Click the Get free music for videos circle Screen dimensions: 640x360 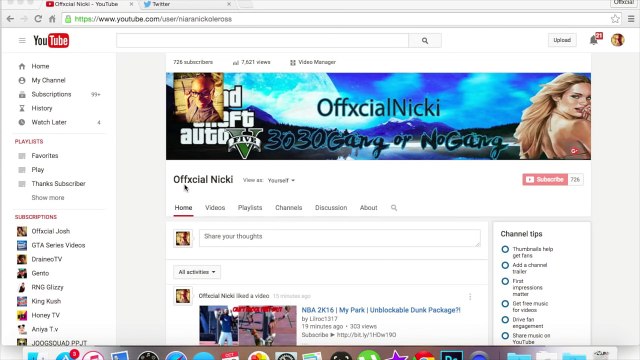click(x=505, y=304)
